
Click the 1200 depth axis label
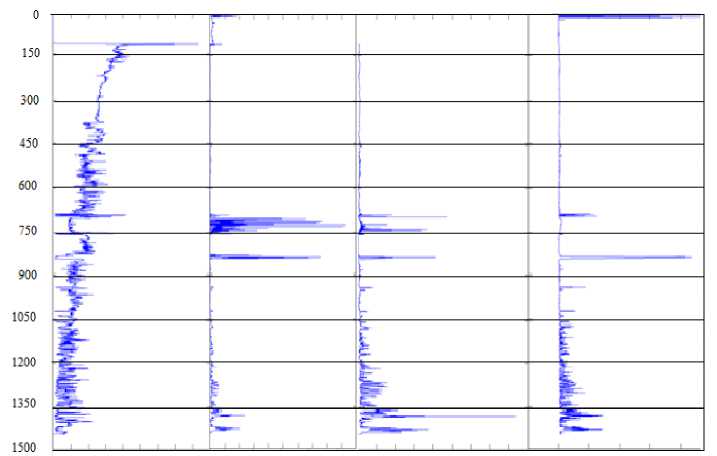[24, 362]
